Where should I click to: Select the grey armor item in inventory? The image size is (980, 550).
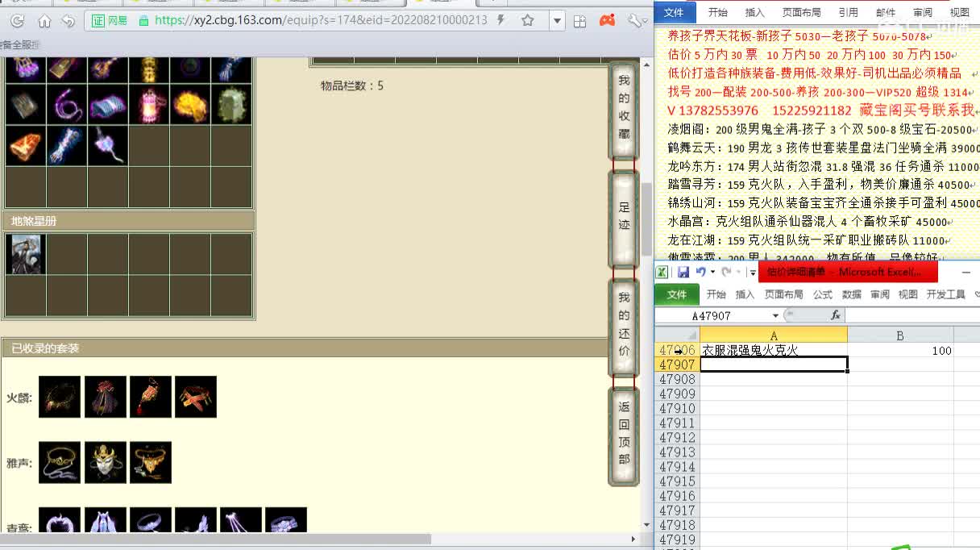pos(26,104)
